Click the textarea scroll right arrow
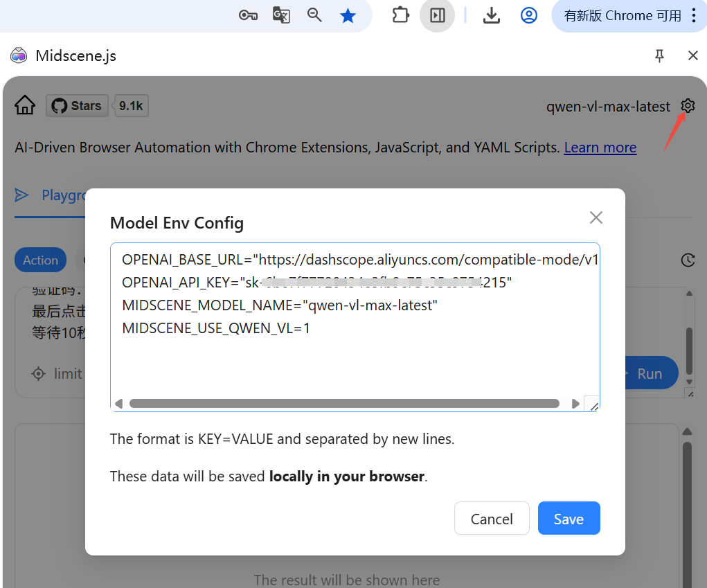 (x=575, y=404)
